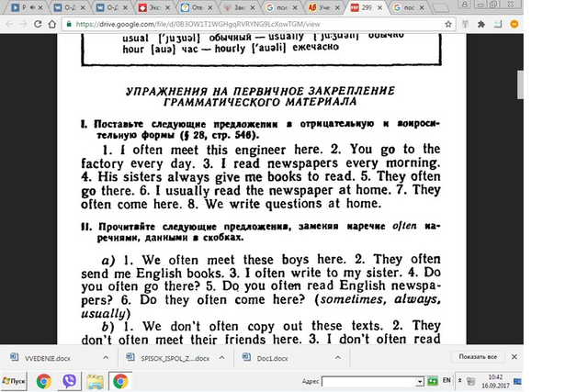This screenshot has width=588, height=392.
Task: Open the Пуск start menu
Action: [x=14, y=381]
